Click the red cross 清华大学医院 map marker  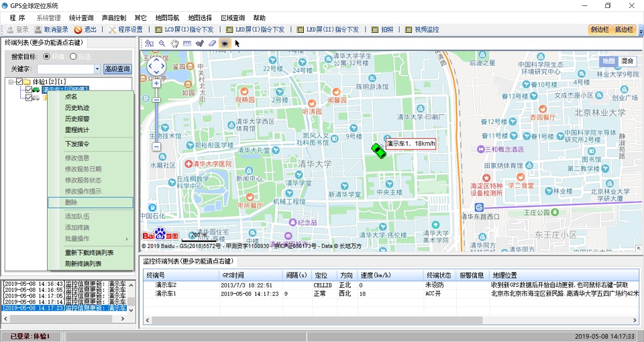click(x=188, y=164)
